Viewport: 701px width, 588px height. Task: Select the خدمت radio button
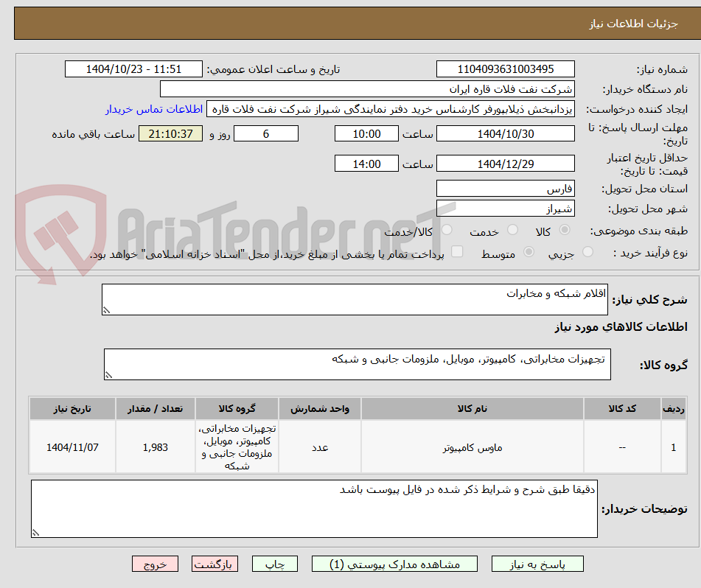512,230
